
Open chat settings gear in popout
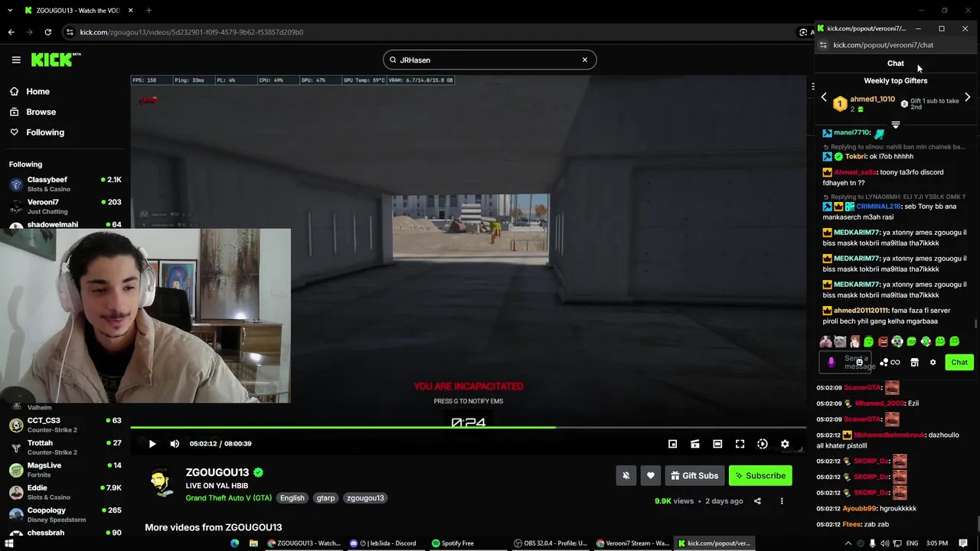click(x=933, y=363)
